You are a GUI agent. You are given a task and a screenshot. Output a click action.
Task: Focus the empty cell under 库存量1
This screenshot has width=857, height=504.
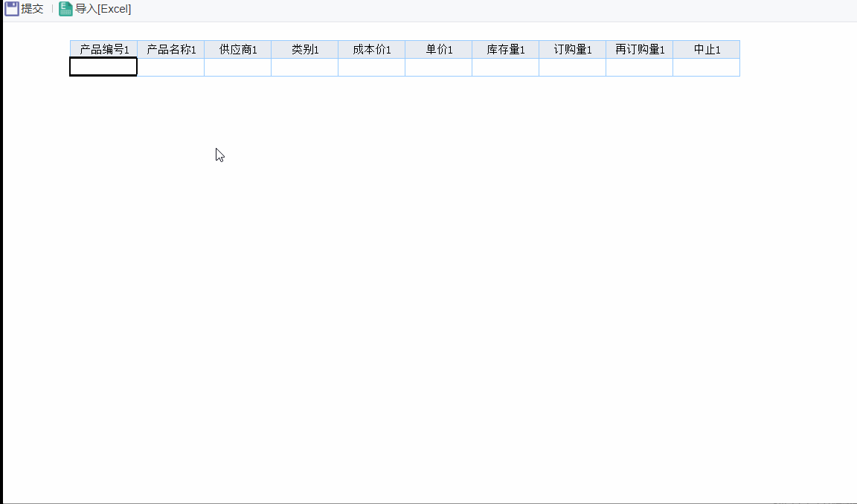(x=506, y=67)
